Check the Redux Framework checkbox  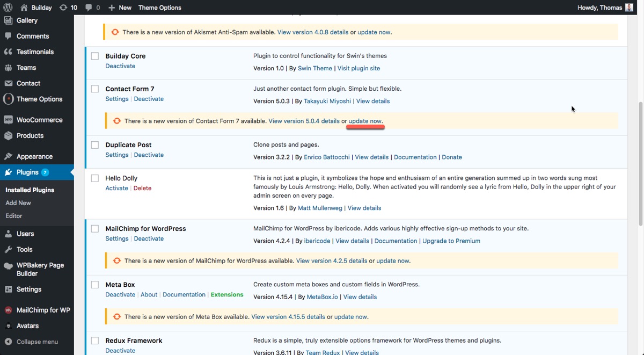coord(95,340)
